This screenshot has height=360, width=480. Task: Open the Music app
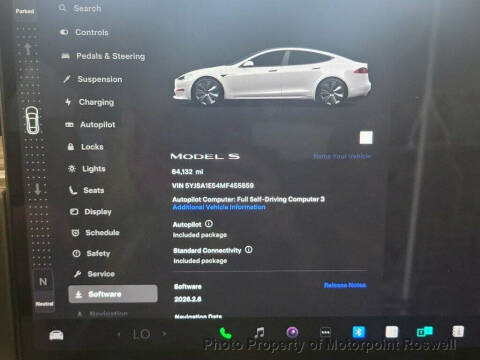[259, 332]
